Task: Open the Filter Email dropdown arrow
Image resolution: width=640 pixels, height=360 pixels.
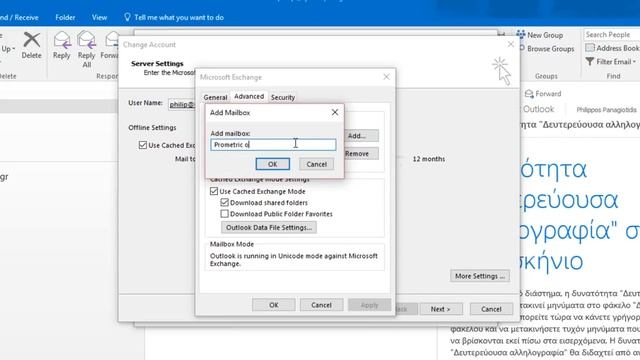Action: [x=634, y=62]
